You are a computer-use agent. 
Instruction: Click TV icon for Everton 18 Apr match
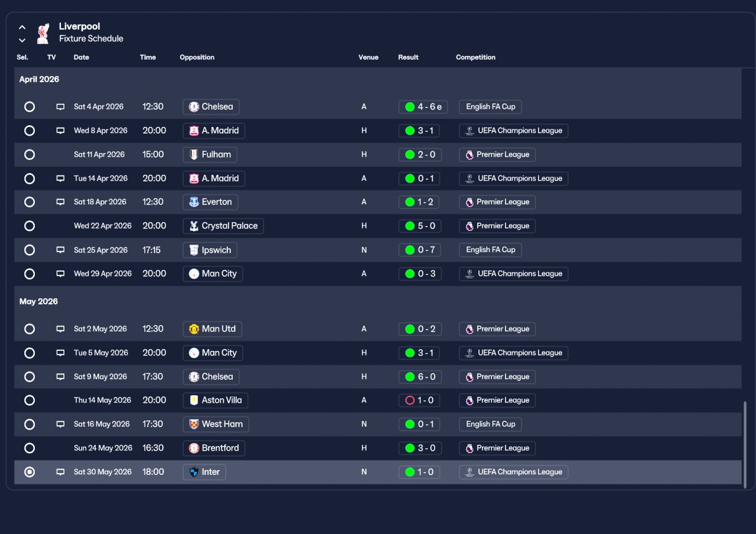tap(60, 202)
